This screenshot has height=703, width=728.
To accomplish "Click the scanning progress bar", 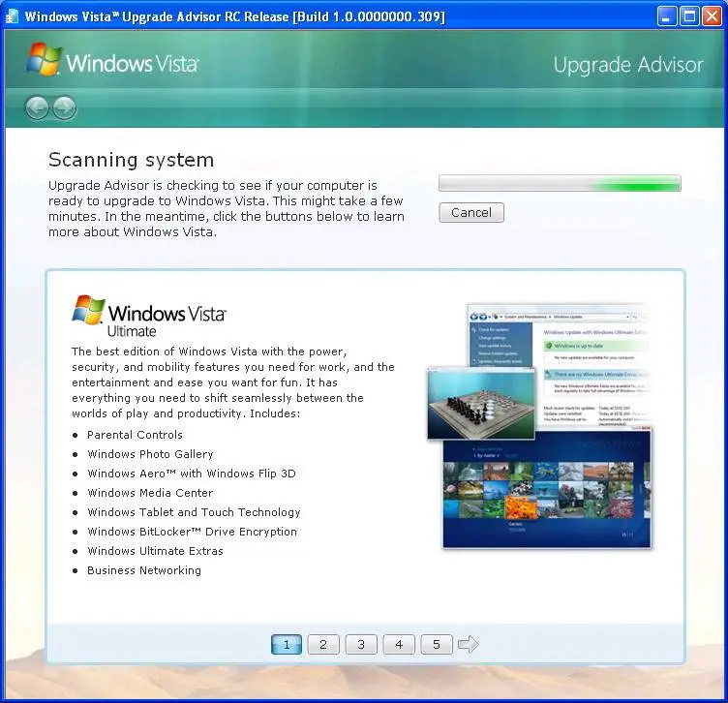I will click(x=560, y=183).
